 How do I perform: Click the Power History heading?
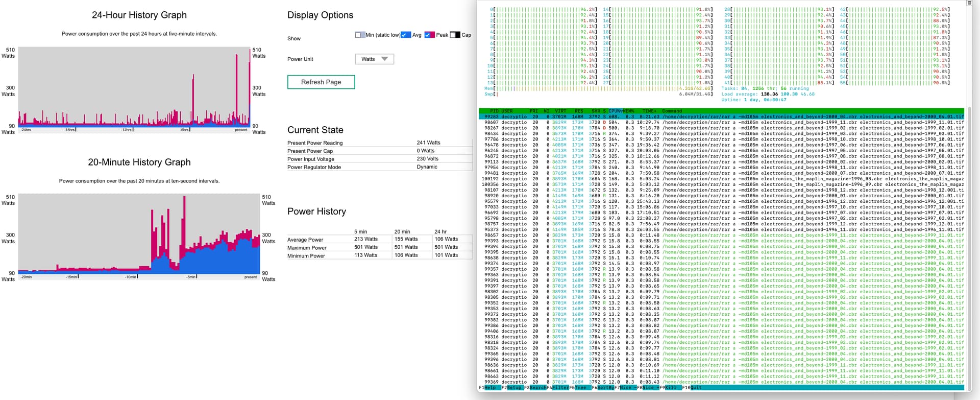pos(316,211)
